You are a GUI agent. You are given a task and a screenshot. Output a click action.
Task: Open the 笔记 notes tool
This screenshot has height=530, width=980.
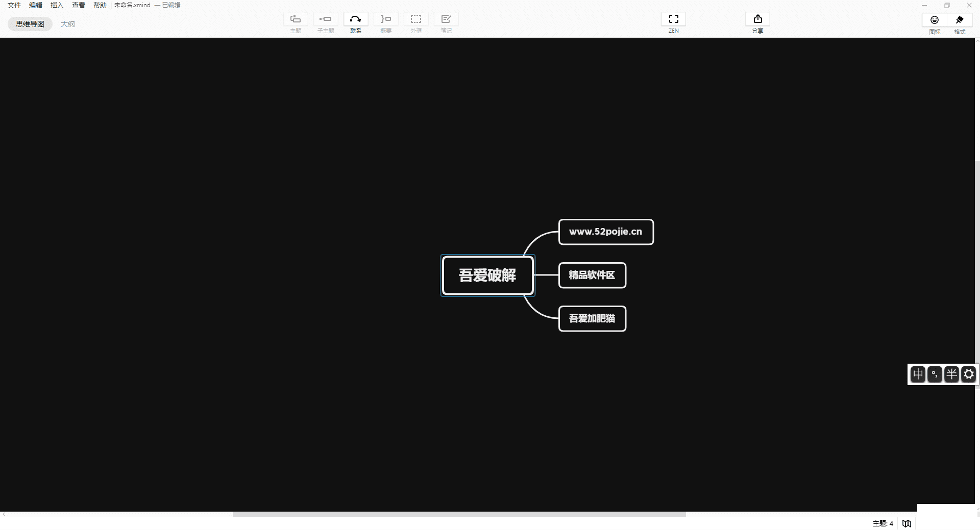[x=446, y=19]
